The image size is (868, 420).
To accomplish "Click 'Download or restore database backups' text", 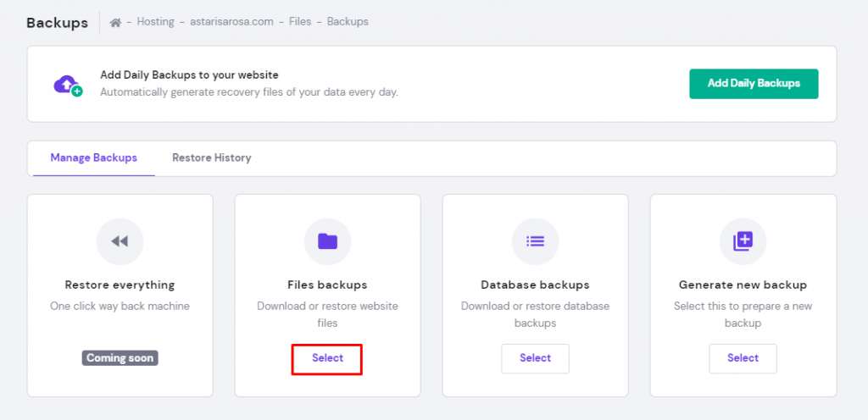I will coord(536,314).
